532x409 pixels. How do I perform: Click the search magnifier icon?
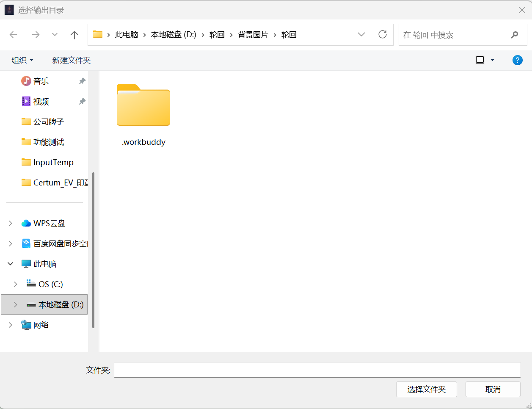coord(515,35)
